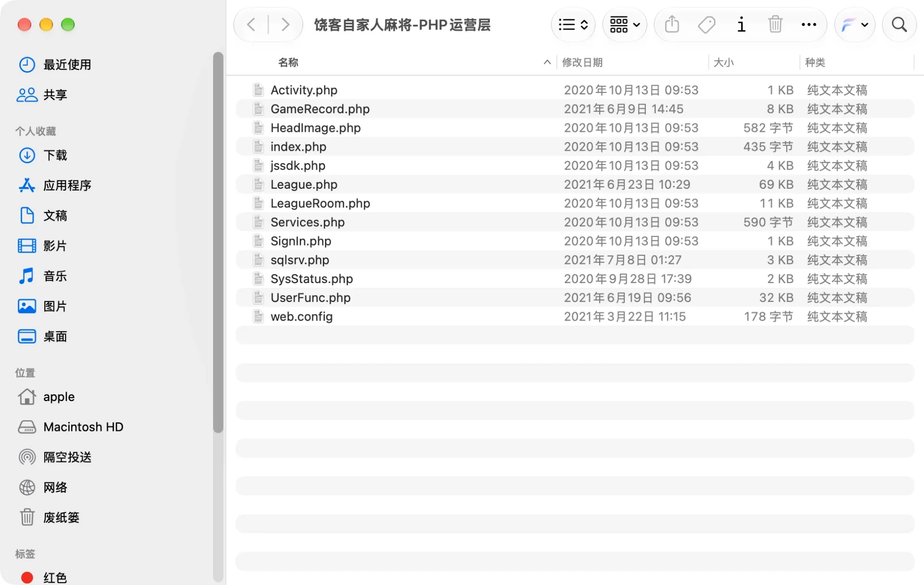Viewport: 924px width, 585px height.
Task: Click the sidebar vertical scrollbar
Action: [218, 243]
